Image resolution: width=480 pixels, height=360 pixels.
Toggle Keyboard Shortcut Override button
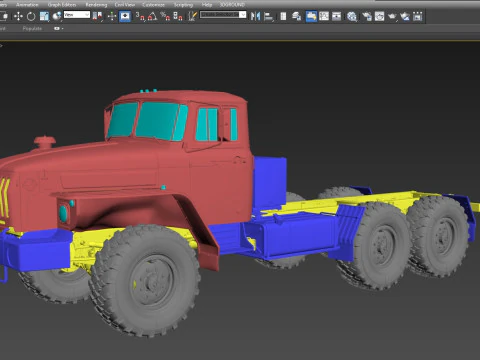tap(125, 16)
